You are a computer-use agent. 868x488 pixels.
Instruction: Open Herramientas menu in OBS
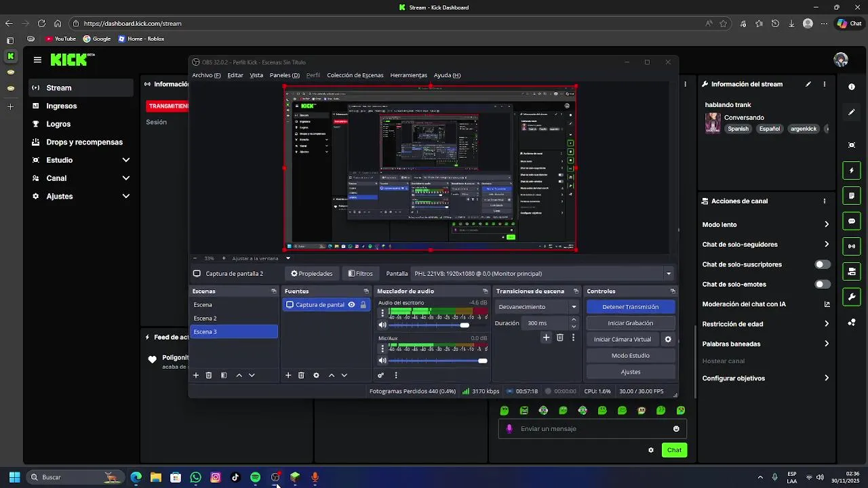pos(409,75)
